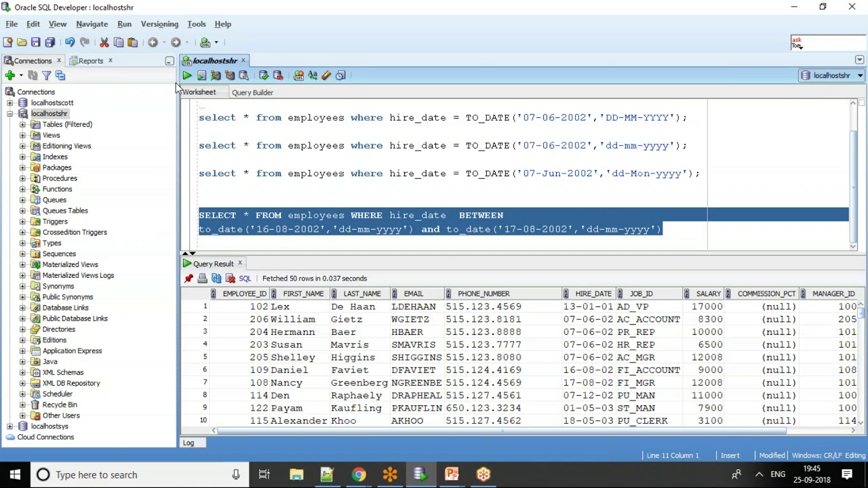
Task: Open the Reports tab
Action: pyautogui.click(x=91, y=61)
